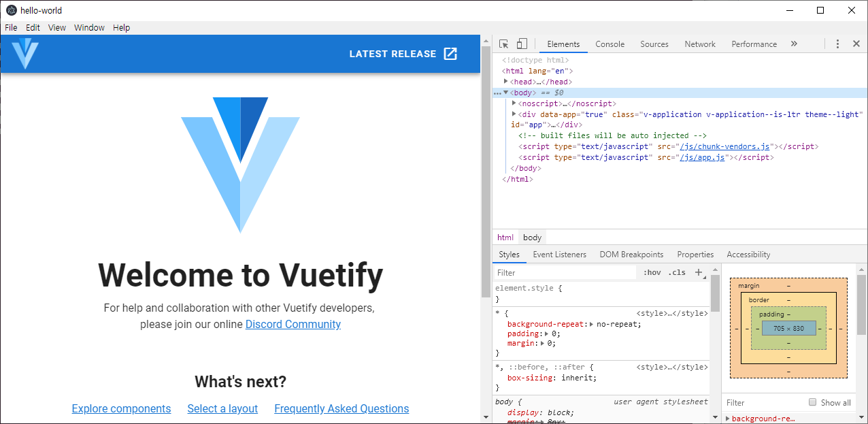
Task: Click the 'built files will be auto injected' comment
Action: point(612,136)
